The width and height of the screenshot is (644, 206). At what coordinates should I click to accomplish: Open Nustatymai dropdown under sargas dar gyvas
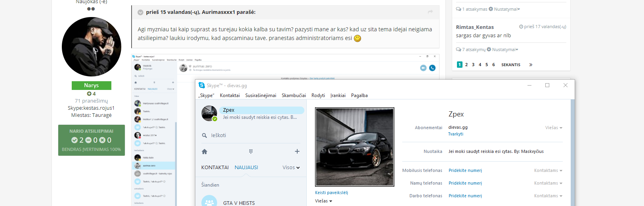pos(503,50)
